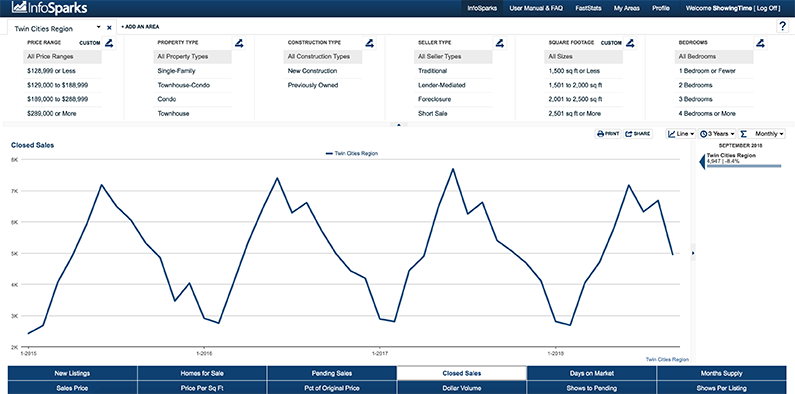Viewport: 795px width, 394px height.
Task: Open the 3 Years time range dropdown
Action: click(717, 134)
